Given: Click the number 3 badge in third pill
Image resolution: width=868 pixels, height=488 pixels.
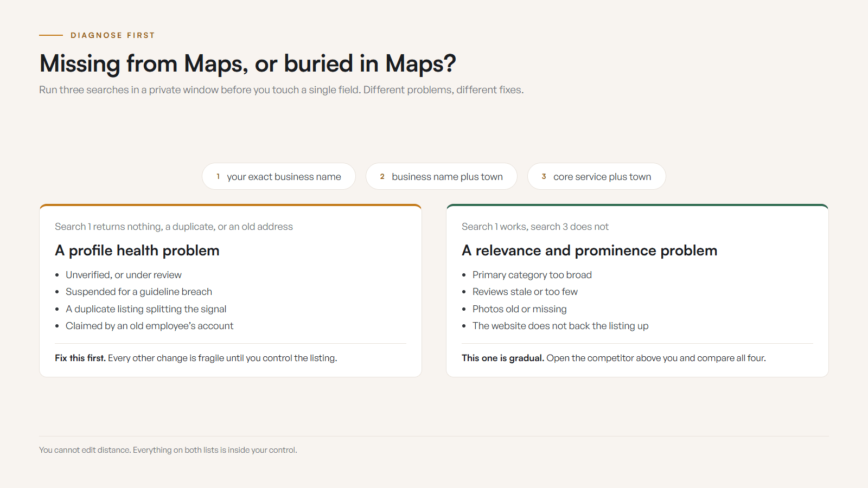Looking at the screenshot, I should coord(544,176).
